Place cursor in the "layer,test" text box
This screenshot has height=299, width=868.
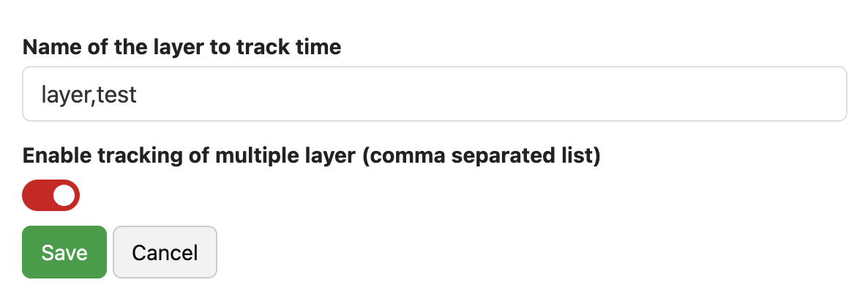[x=434, y=94]
